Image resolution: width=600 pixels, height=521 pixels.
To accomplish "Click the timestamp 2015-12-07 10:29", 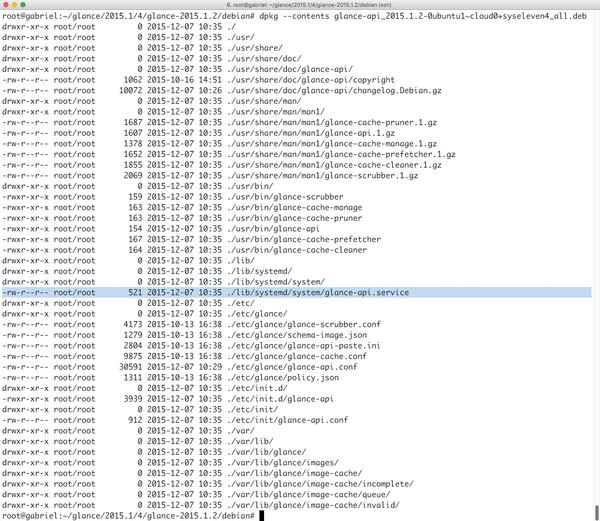I will pos(184,367).
